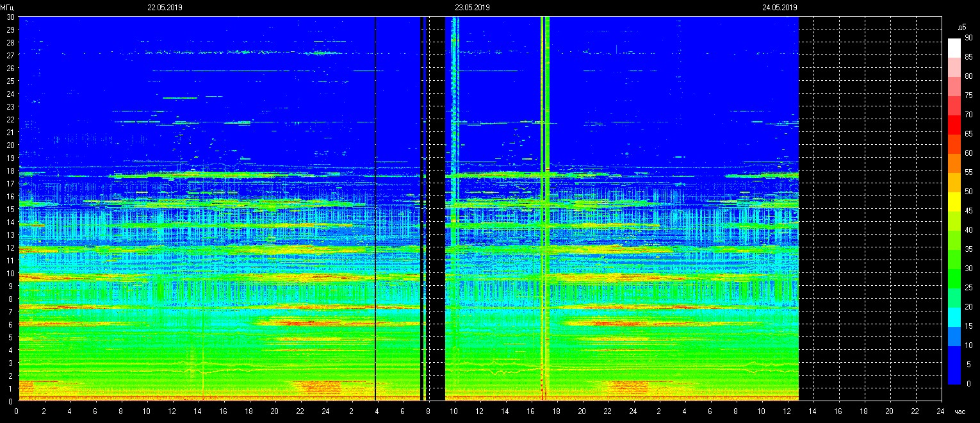Click the white 85–90 dB legend swatch

tap(954, 47)
